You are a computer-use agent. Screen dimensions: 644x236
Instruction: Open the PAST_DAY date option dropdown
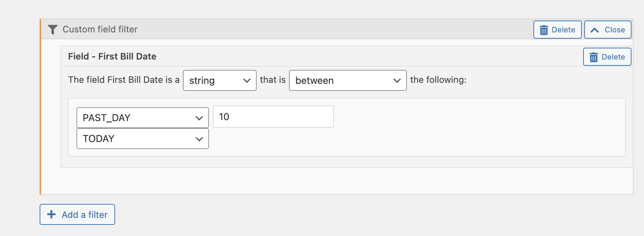coord(143,118)
